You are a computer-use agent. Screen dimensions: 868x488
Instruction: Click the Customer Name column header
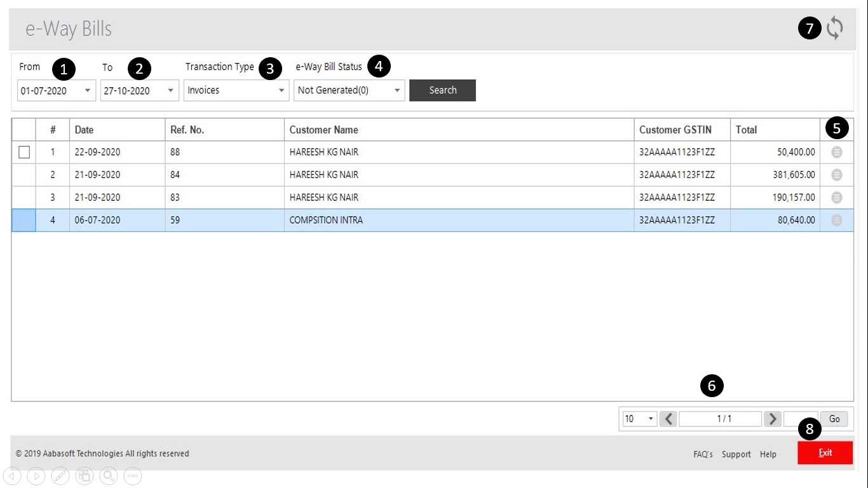459,130
